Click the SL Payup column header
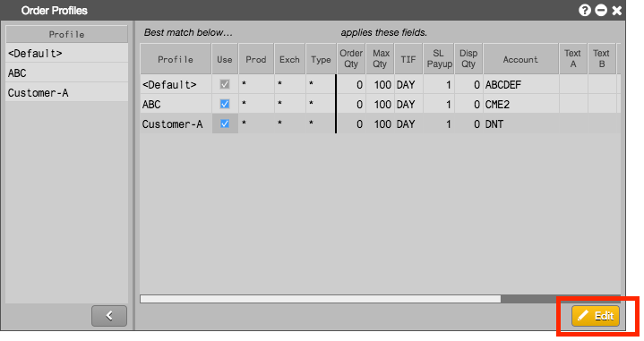The height and width of the screenshot is (341, 644). [x=439, y=59]
